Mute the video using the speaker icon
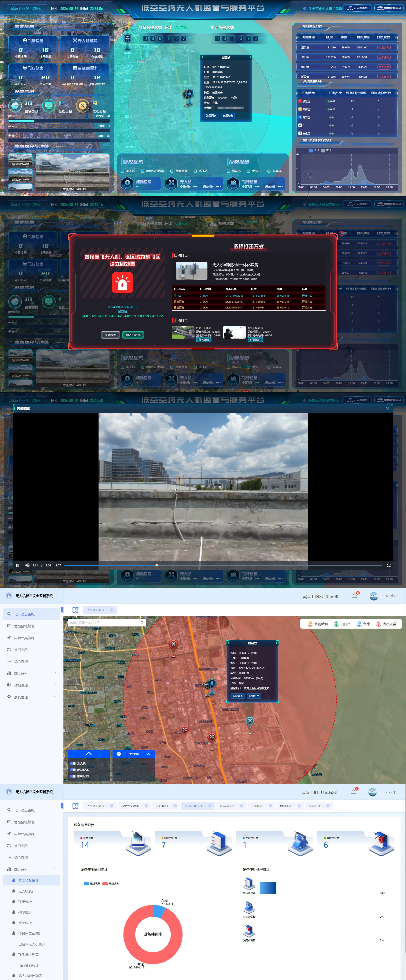 click(27, 565)
